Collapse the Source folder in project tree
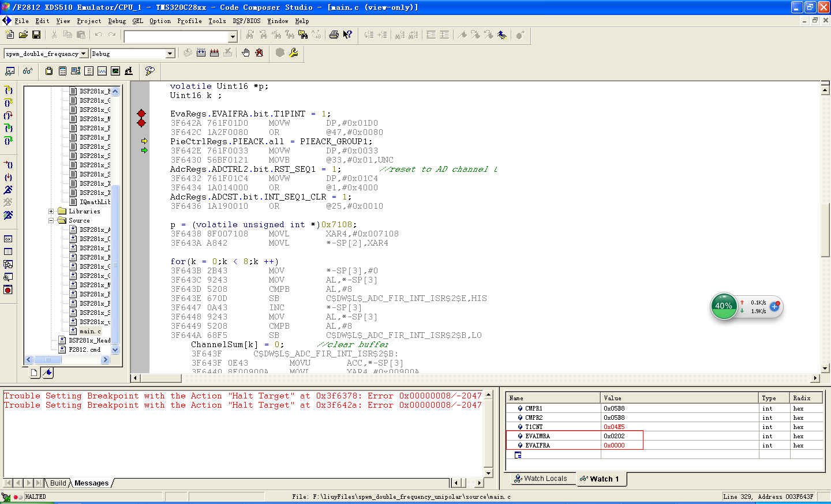This screenshot has width=831, height=504. click(x=51, y=220)
